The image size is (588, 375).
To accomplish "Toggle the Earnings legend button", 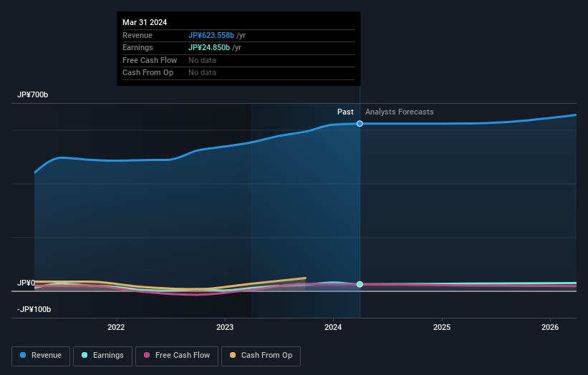I will point(102,356).
